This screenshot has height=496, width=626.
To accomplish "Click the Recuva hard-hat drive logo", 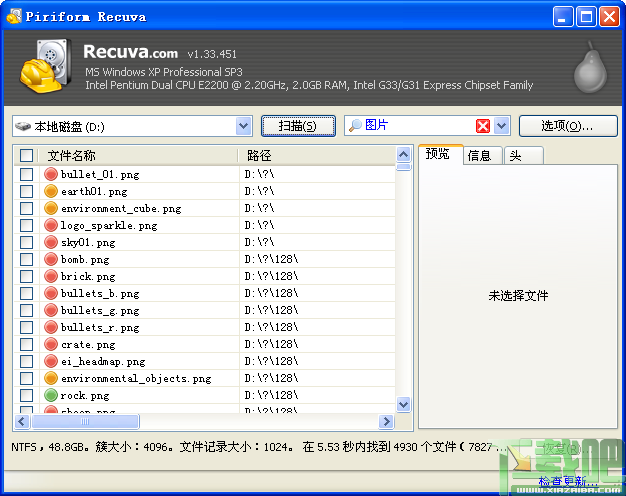I will (46, 66).
